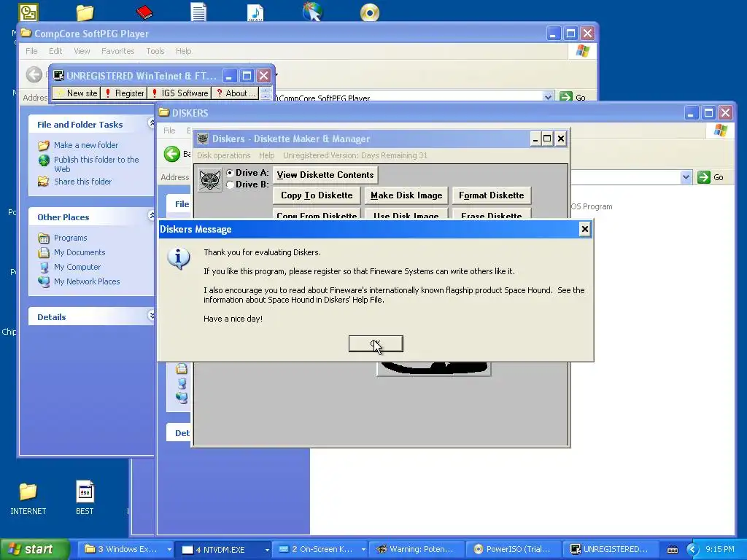Open the NTVDM.EXE taskbar group
747x560 pixels.
225,549
